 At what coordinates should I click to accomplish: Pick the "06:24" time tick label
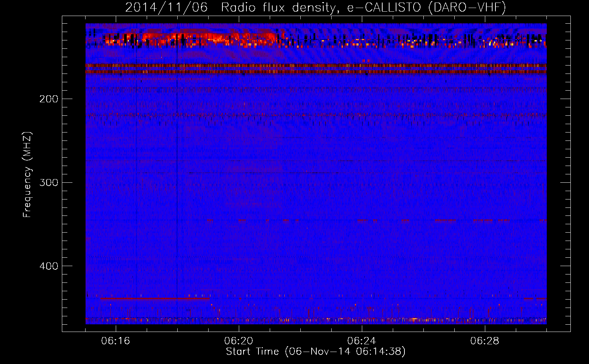point(362,341)
